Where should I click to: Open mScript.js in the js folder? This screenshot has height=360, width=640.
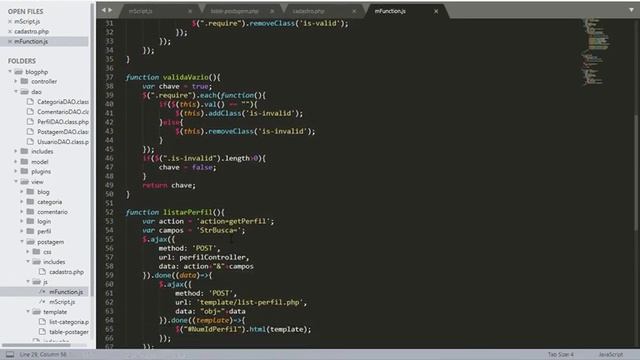(x=62, y=302)
